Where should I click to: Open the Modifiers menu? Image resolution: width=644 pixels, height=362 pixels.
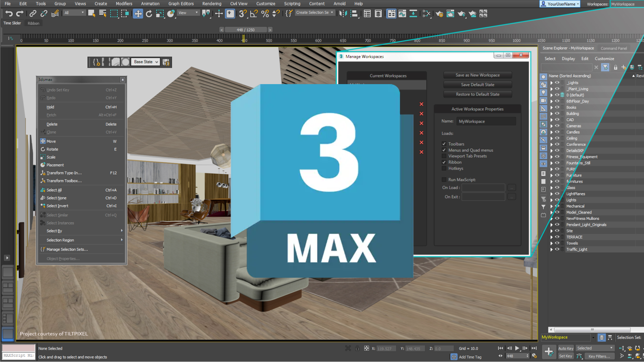click(x=124, y=4)
